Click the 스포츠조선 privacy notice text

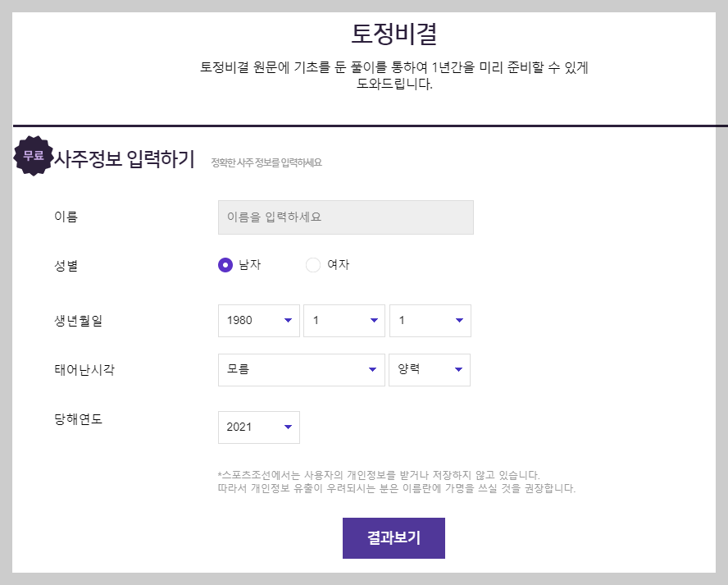[397, 482]
